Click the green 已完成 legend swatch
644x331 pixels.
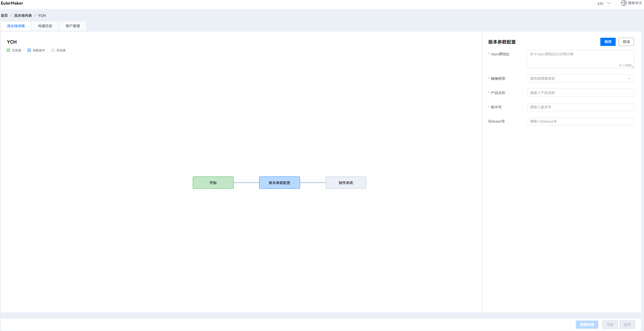coord(8,50)
